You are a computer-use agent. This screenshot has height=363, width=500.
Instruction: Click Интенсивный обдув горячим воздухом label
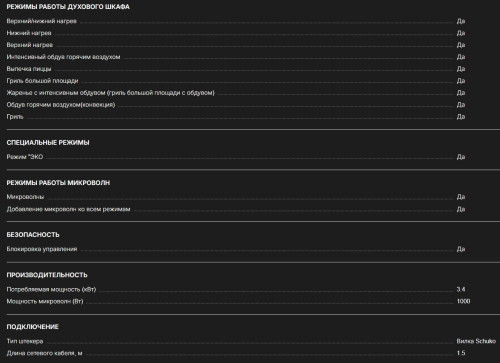[63, 57]
